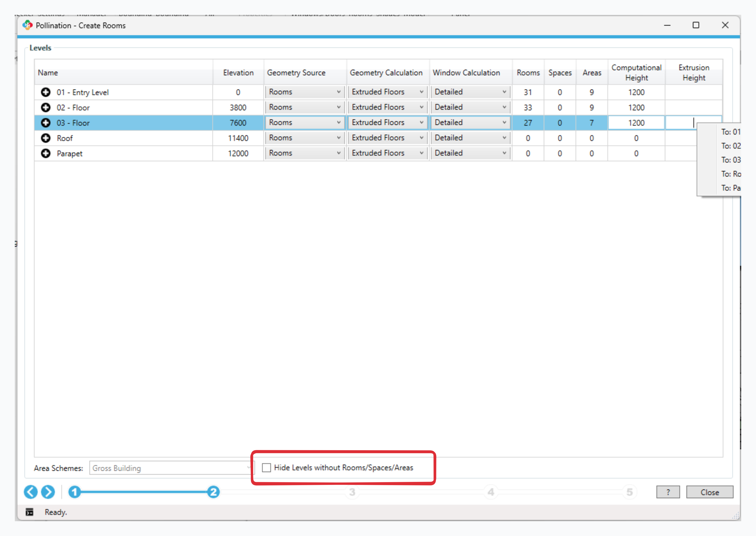Choose 'To: 02' extrusion option
Screen dimensions: 756x536
[x=730, y=146]
